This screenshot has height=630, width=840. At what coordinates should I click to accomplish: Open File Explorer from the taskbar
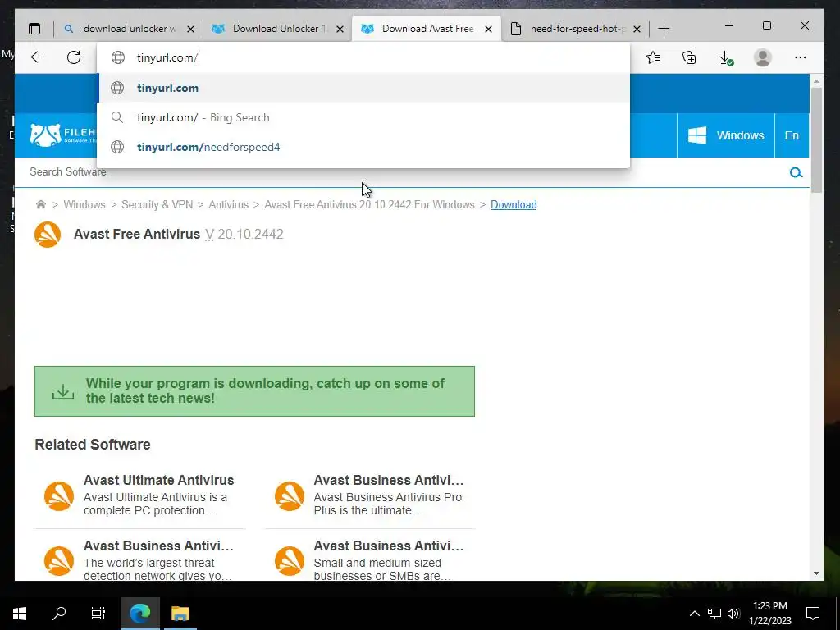coord(180,614)
